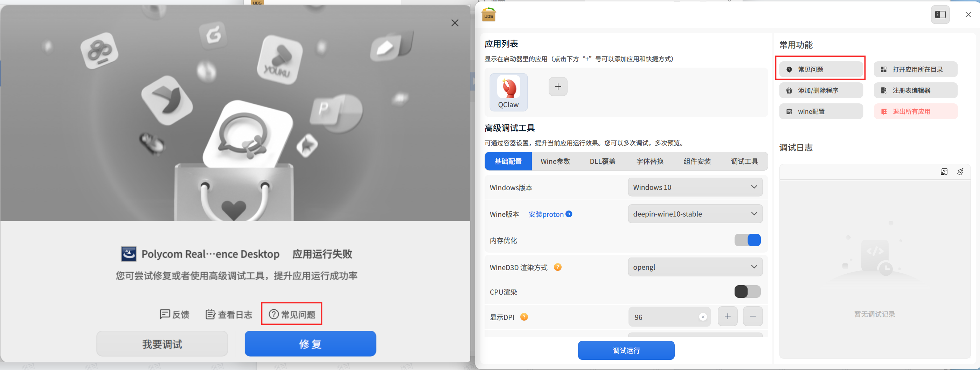
Task: Switch to the DLL覆盖 tab
Action: pyautogui.click(x=603, y=162)
